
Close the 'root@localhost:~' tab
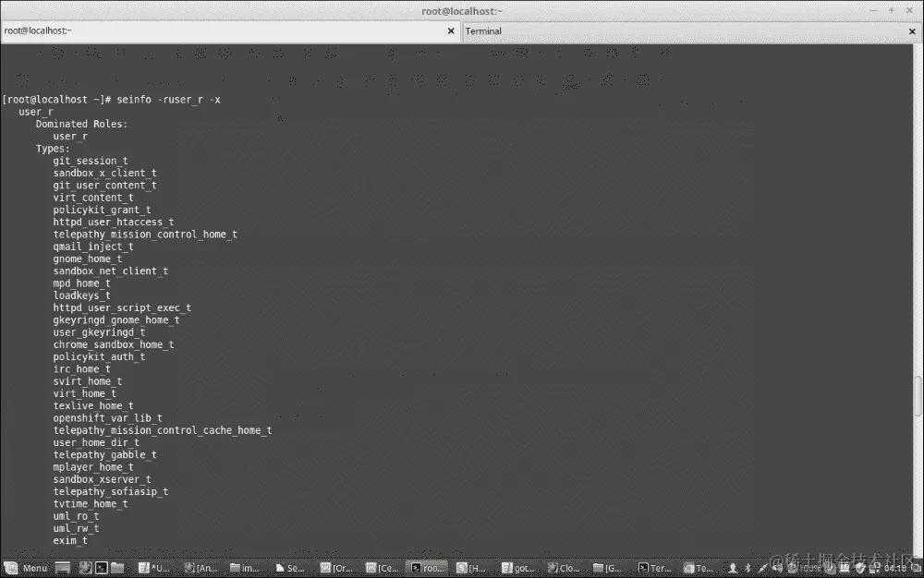(451, 30)
